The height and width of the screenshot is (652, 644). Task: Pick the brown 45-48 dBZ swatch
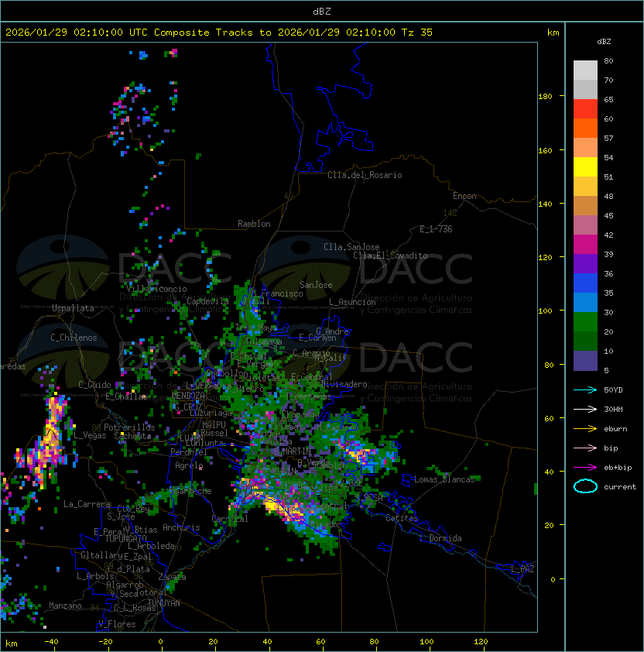[585, 205]
